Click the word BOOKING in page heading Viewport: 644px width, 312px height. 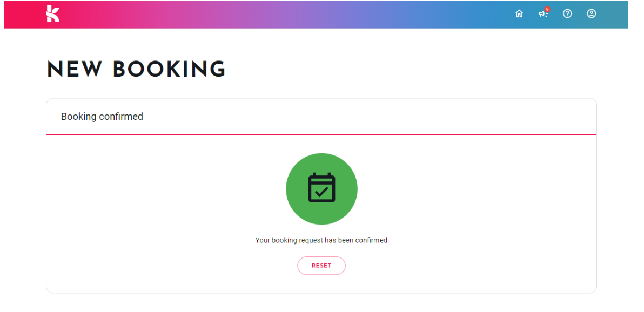click(169, 70)
